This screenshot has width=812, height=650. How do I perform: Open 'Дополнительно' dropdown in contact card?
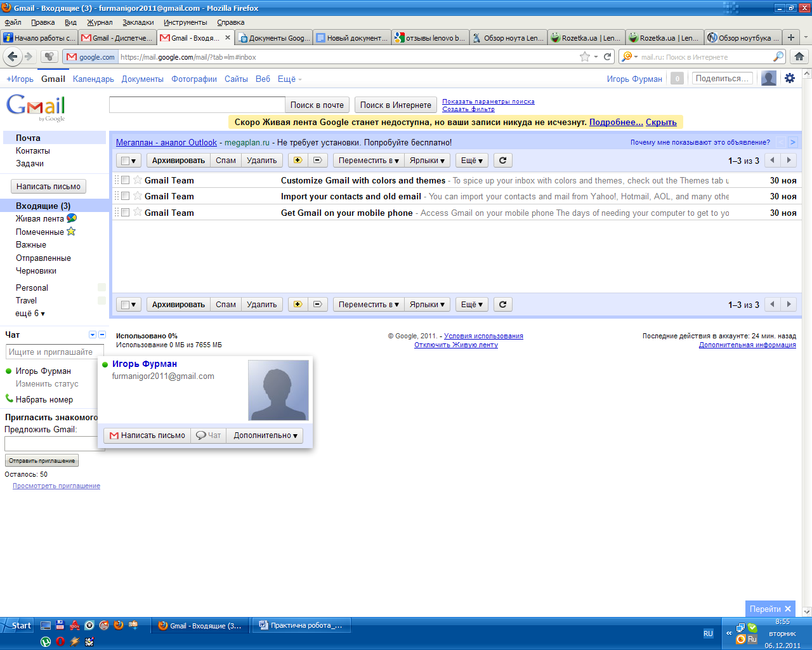(265, 435)
